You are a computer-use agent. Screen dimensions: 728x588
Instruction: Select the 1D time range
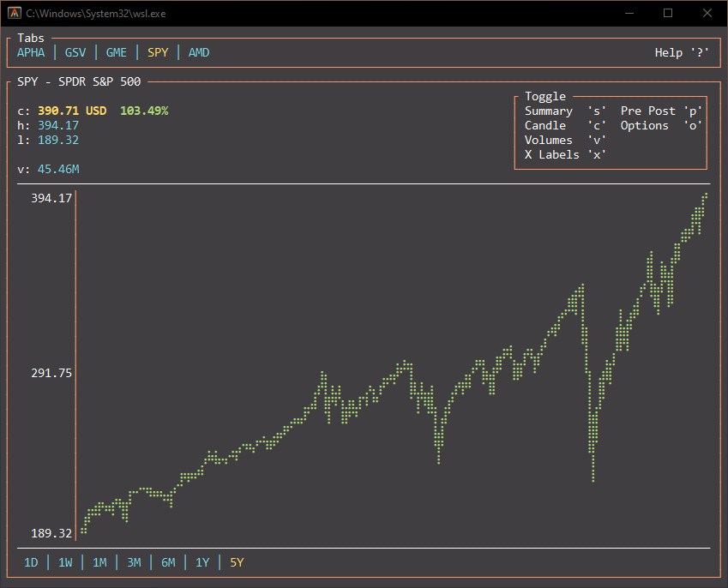pyautogui.click(x=31, y=562)
